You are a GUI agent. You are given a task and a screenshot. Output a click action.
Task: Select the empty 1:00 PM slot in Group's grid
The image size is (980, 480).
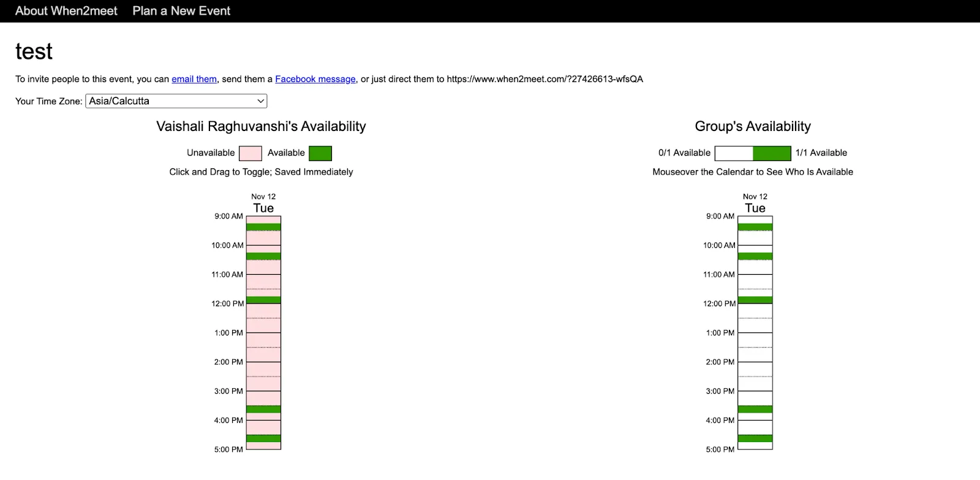coord(755,337)
